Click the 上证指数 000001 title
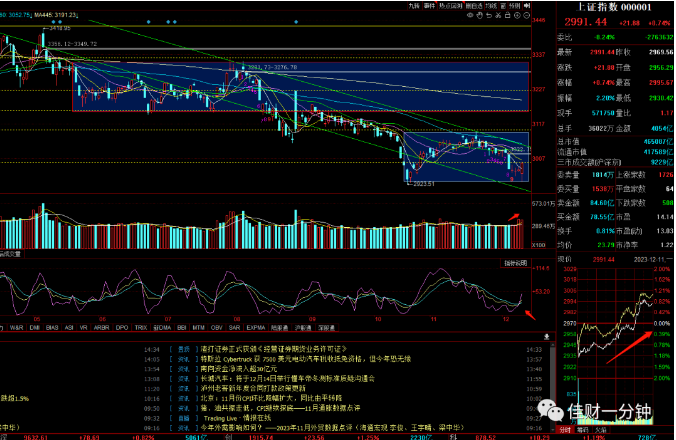Viewport: 676px width, 440px height. pos(613,7)
